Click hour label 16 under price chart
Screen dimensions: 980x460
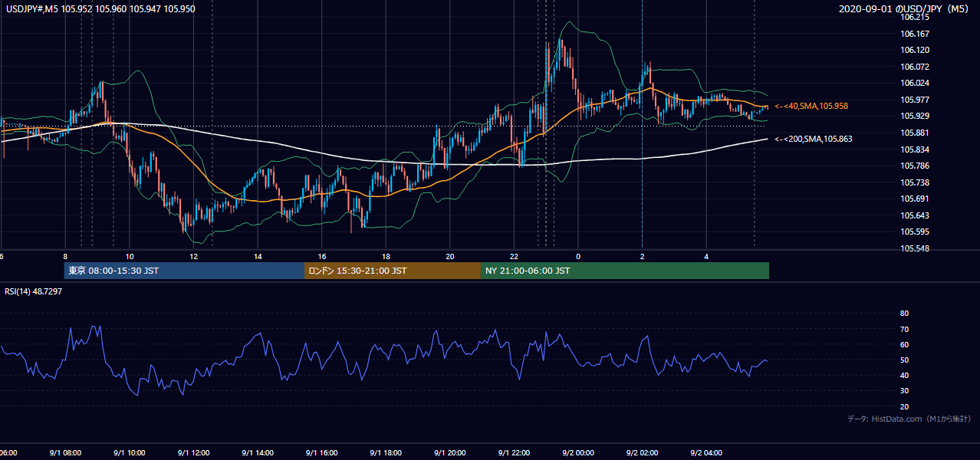tap(322, 257)
